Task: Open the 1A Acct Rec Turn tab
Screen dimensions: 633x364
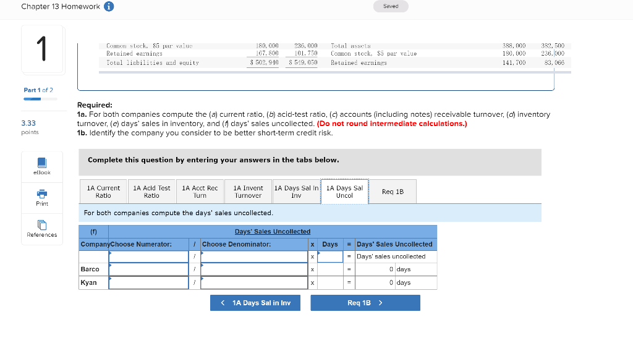Action: coord(200,192)
